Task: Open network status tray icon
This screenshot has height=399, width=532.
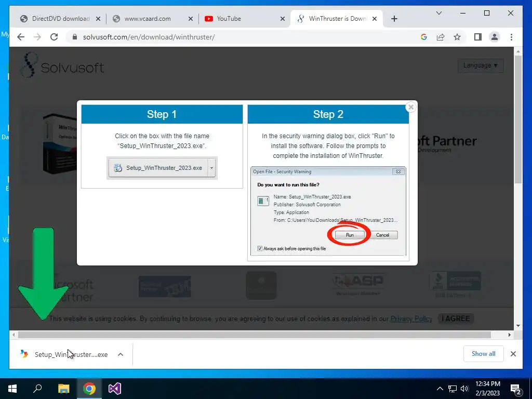Action: (x=453, y=389)
